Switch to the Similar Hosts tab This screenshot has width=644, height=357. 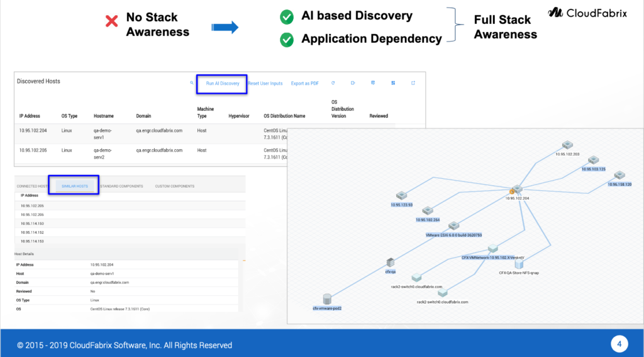pos(74,186)
